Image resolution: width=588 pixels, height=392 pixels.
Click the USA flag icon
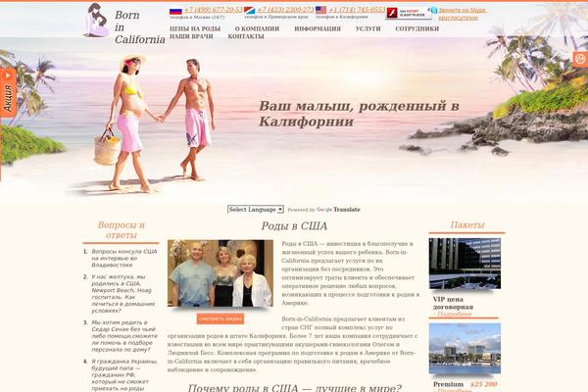tap(321, 10)
